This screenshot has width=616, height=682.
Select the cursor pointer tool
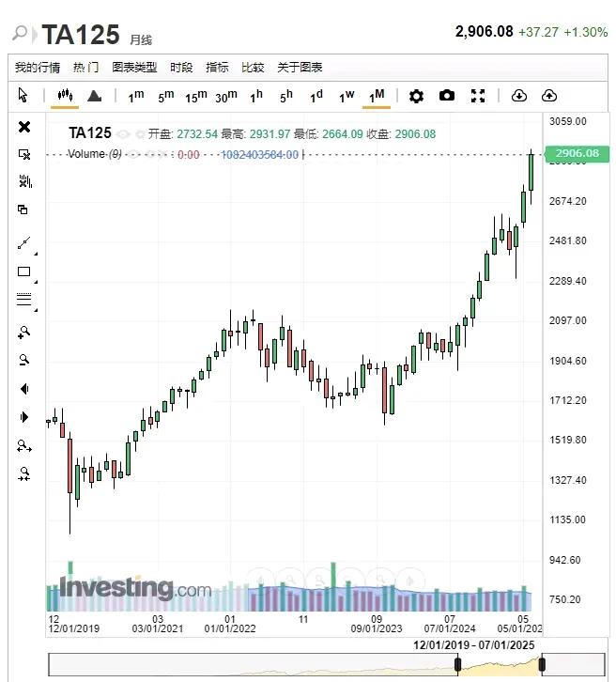23,95
